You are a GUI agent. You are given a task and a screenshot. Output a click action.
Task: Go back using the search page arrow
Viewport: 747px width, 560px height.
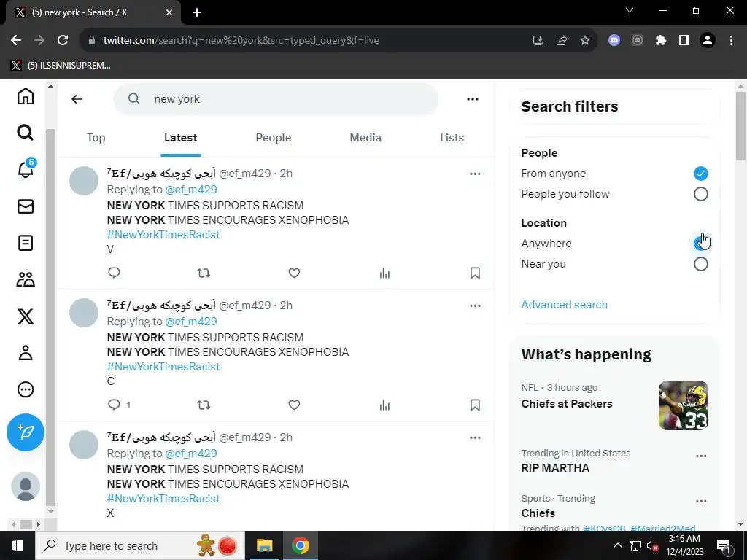[77, 99]
